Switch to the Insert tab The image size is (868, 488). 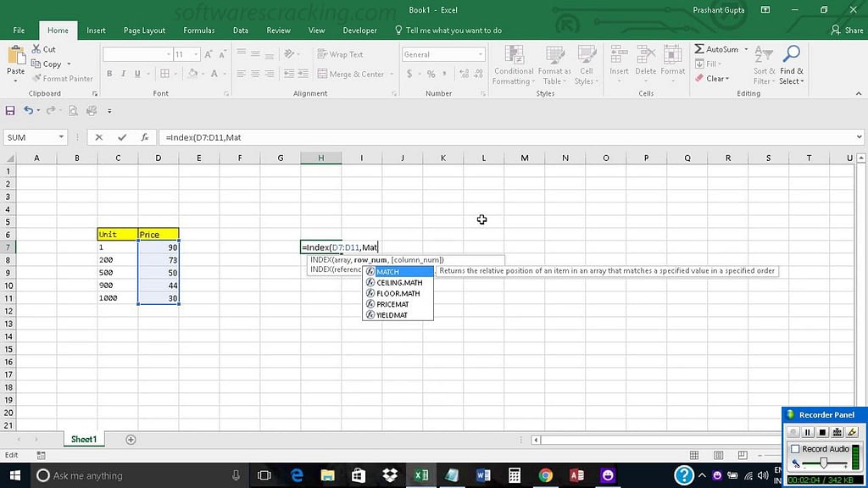click(x=96, y=30)
